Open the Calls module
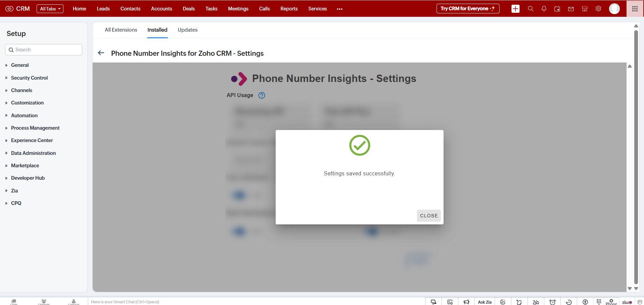The image size is (644, 305). tap(265, 9)
